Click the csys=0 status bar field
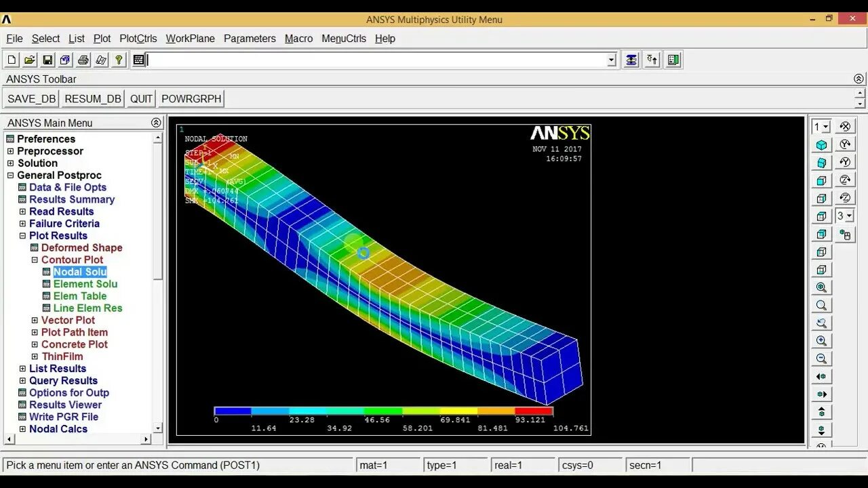The height and width of the screenshot is (488, 868). pos(591,465)
